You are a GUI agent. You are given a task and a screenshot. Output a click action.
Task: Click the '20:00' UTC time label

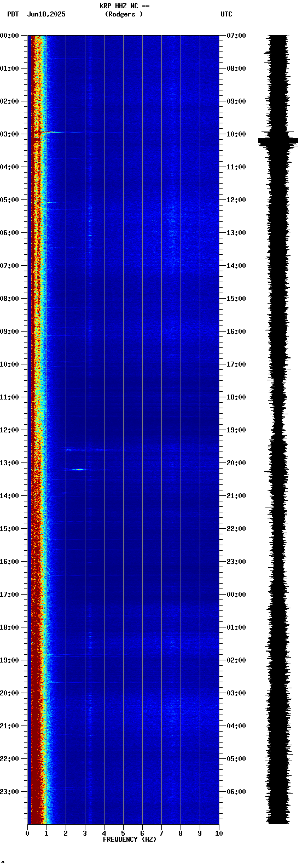pyautogui.click(x=236, y=463)
